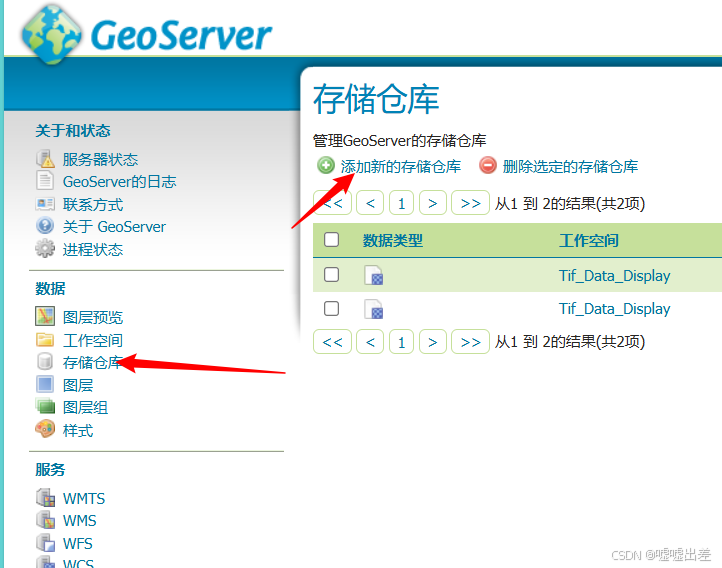Viewport: 722px width, 568px height.
Task: Click the red minus remove-store icon
Action: point(488,165)
